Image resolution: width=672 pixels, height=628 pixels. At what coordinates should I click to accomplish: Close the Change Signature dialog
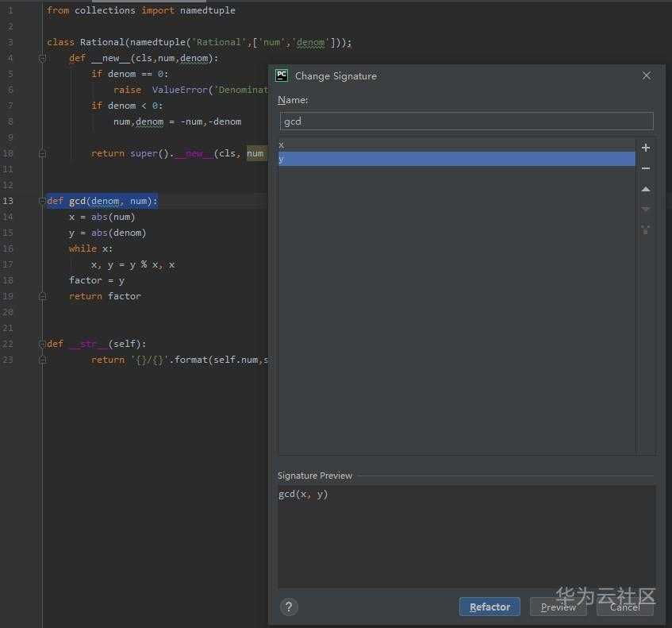[647, 75]
